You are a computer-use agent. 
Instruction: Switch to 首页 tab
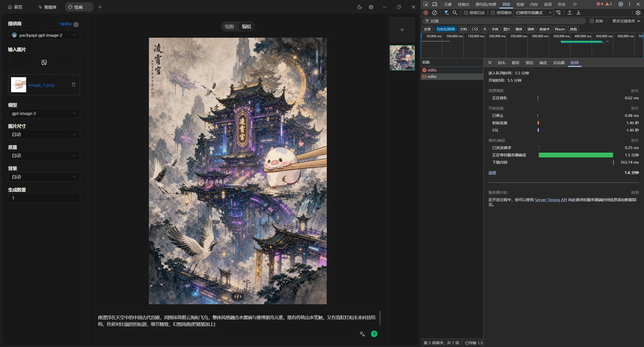click(x=15, y=7)
